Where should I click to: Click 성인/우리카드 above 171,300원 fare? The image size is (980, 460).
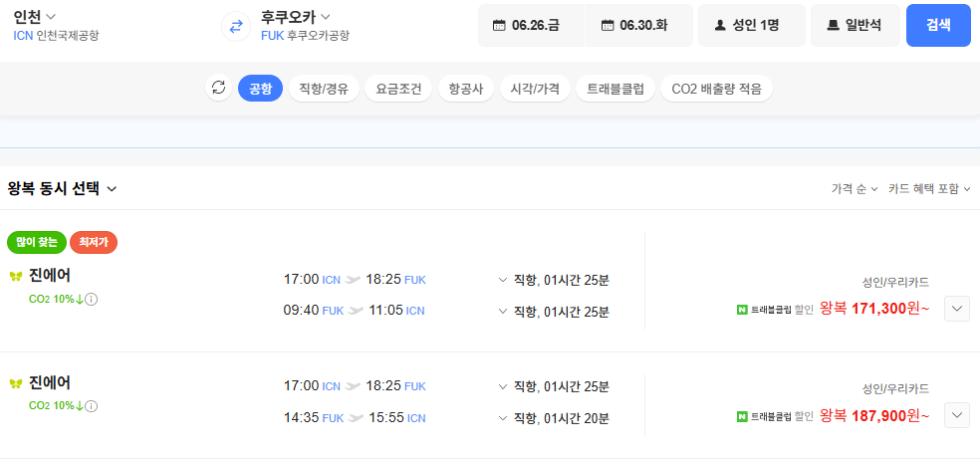pyautogui.click(x=895, y=283)
